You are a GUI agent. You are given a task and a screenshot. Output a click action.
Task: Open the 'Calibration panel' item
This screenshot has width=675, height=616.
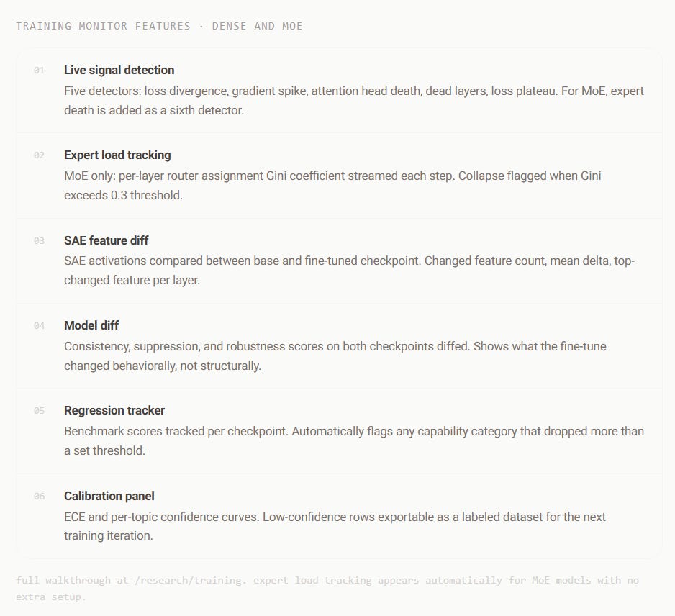[109, 496]
